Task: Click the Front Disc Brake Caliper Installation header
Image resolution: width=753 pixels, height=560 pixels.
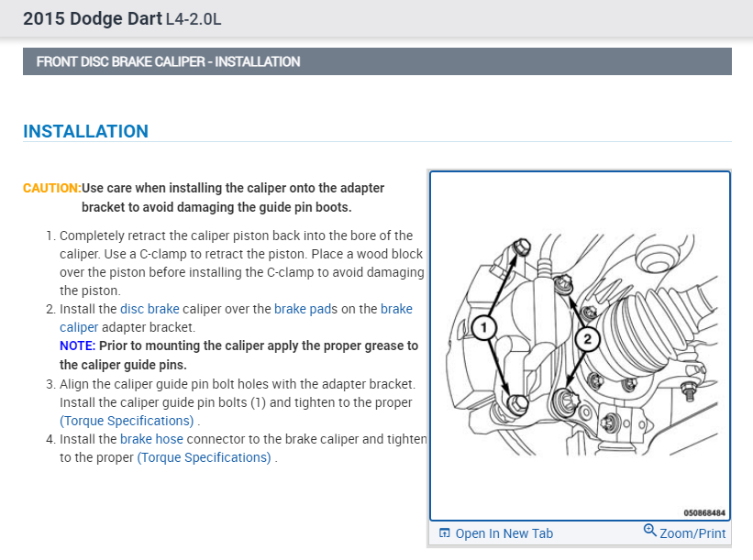Action: (377, 61)
